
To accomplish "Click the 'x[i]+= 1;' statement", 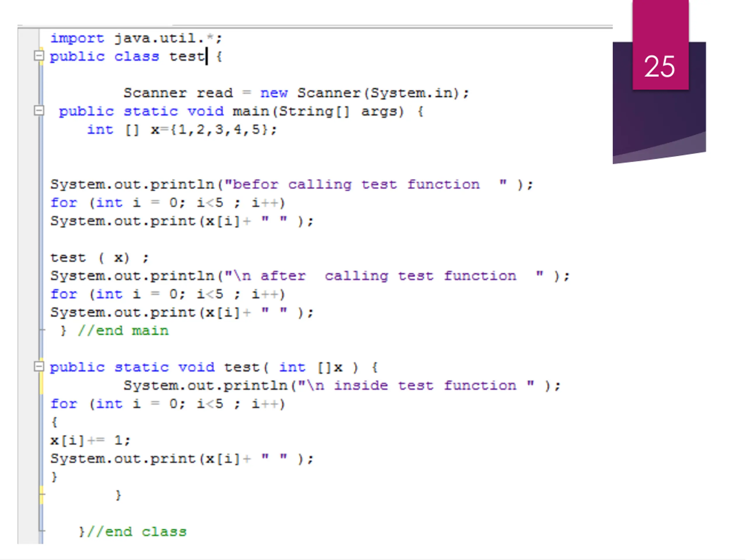I will tap(90, 440).
